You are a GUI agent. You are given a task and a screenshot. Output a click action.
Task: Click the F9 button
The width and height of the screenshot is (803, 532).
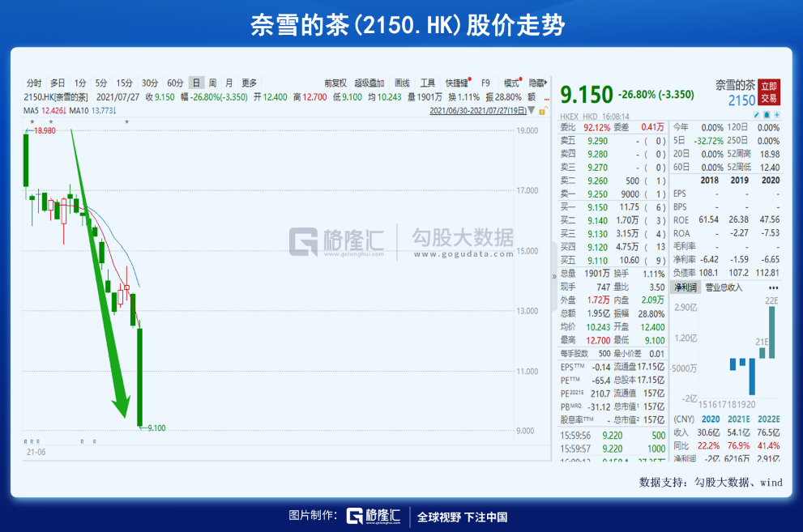485,83
